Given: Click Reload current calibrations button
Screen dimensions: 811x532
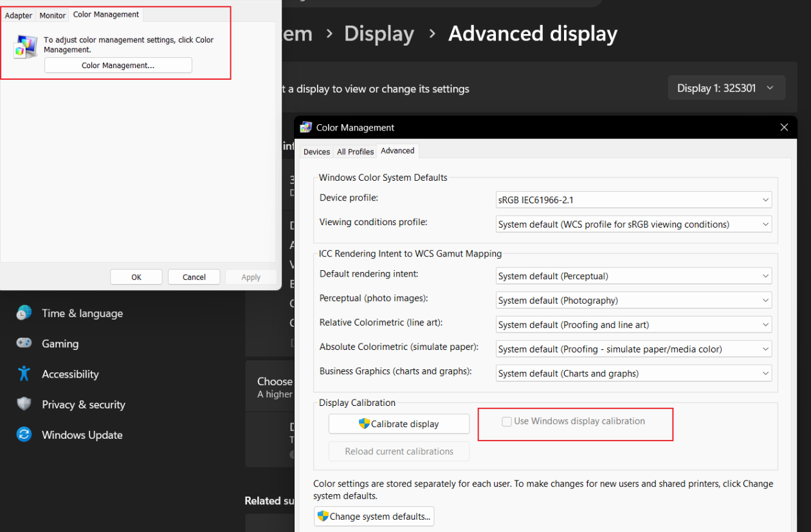Looking at the screenshot, I should (x=399, y=452).
